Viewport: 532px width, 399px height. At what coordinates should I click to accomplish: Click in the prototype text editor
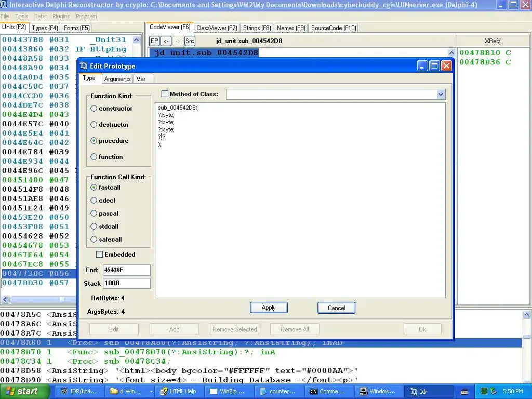[300, 200]
